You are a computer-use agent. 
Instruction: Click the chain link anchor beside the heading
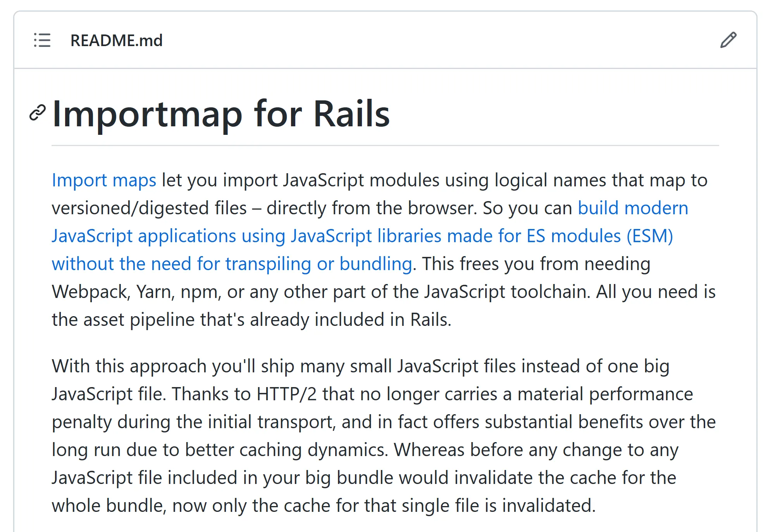[37, 113]
